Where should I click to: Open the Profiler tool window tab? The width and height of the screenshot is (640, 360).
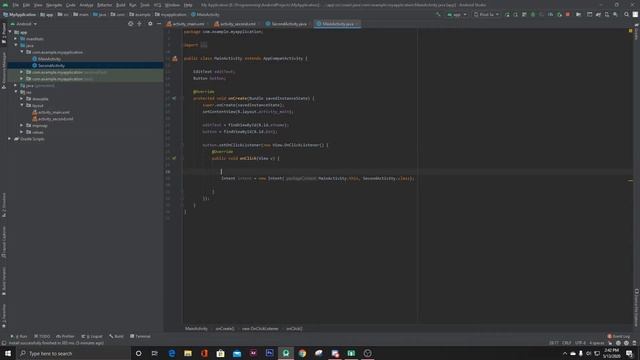coord(65,336)
